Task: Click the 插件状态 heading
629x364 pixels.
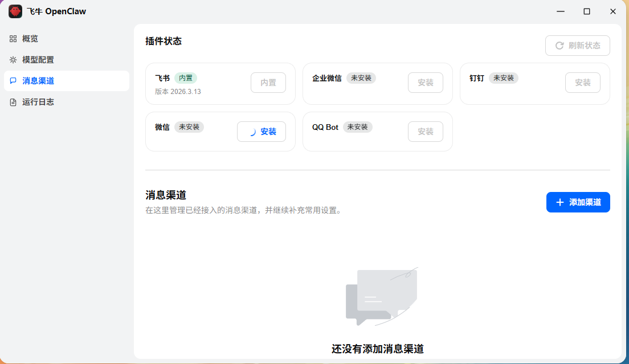Action: click(164, 41)
